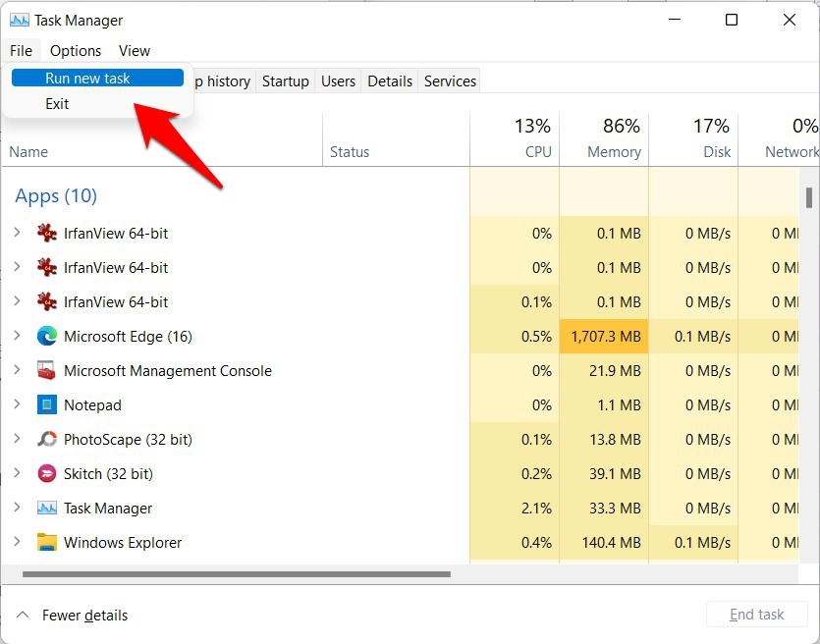Click the 13.8 MB memory value
The height and width of the screenshot is (644, 820).
click(615, 439)
